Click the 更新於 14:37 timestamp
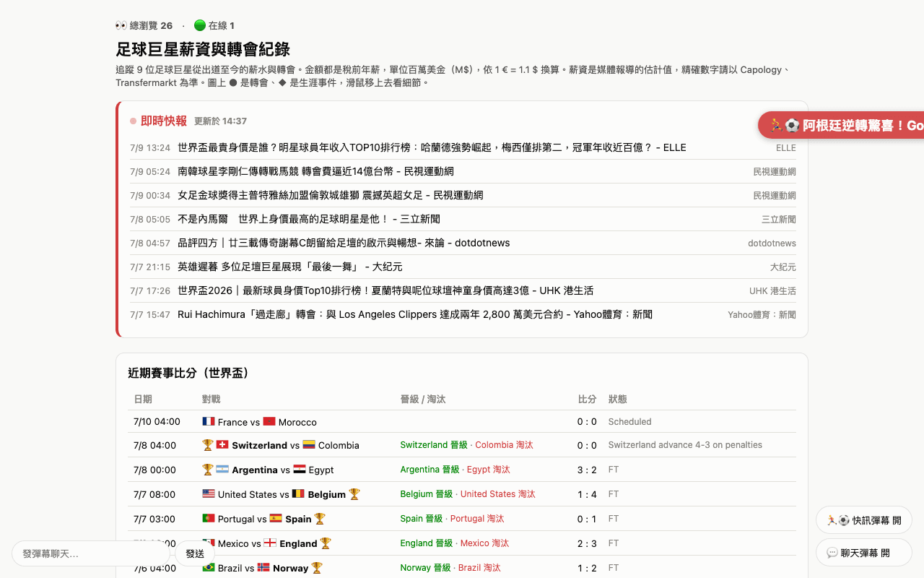This screenshot has height=578, width=924. pyautogui.click(x=221, y=121)
